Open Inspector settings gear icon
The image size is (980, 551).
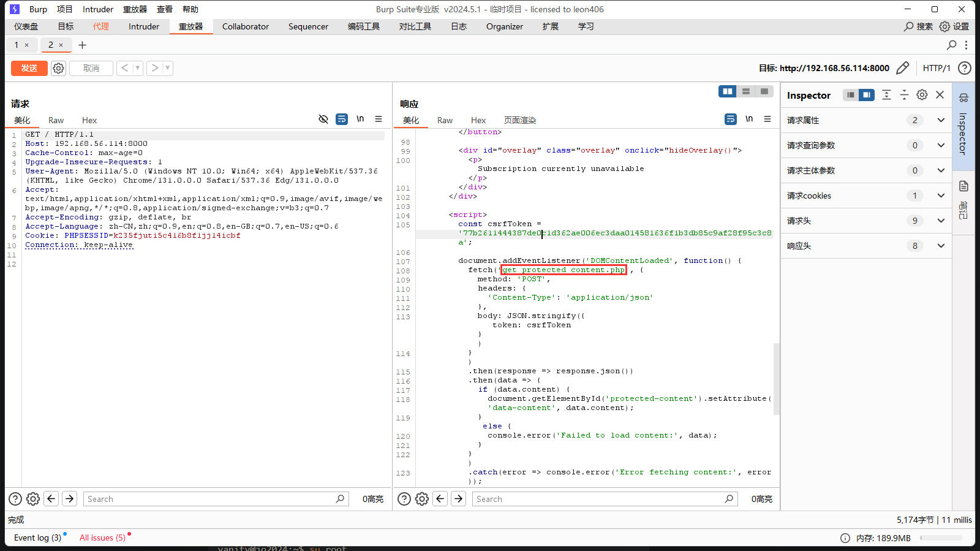[x=922, y=95]
